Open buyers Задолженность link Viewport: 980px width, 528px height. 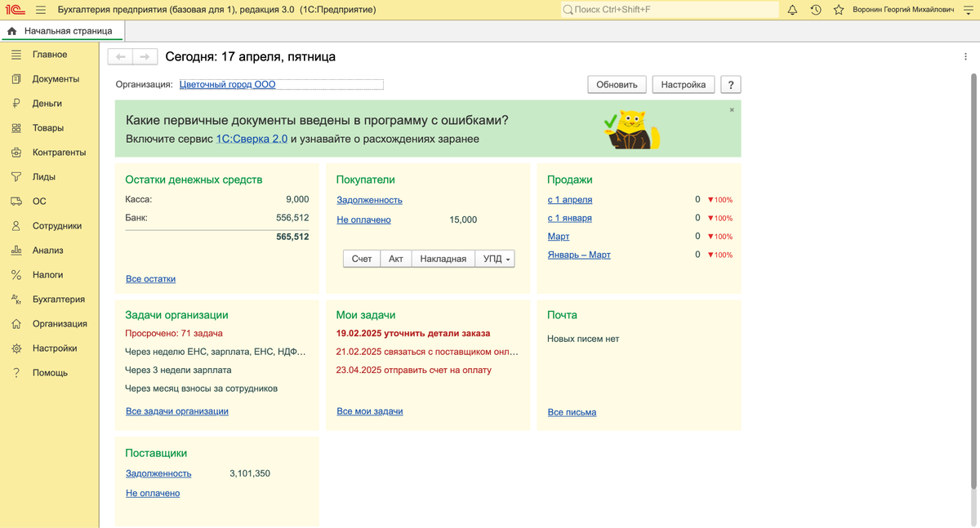click(x=369, y=200)
